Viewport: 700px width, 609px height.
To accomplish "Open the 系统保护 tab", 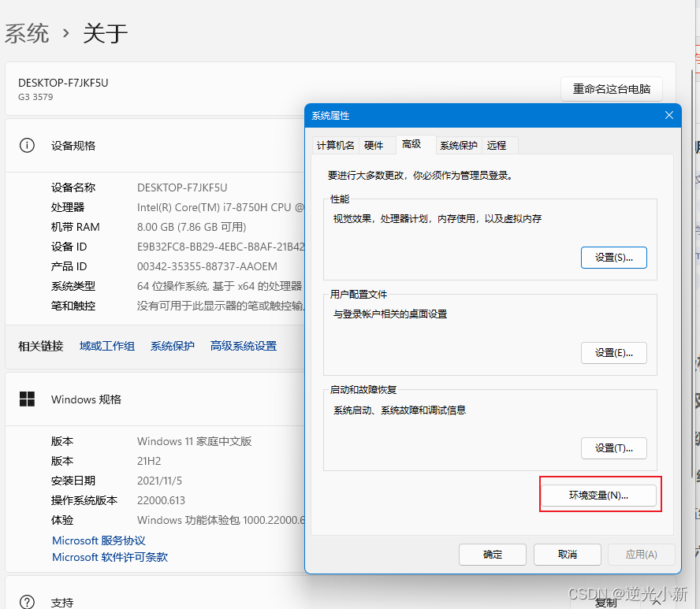I will [x=459, y=145].
